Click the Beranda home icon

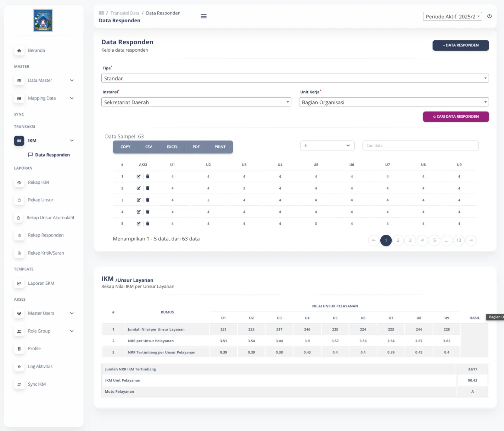click(x=19, y=51)
